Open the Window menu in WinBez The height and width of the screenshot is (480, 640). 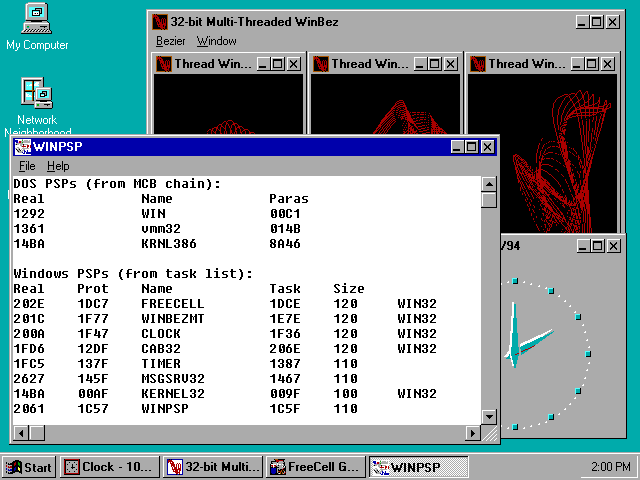coord(216,41)
